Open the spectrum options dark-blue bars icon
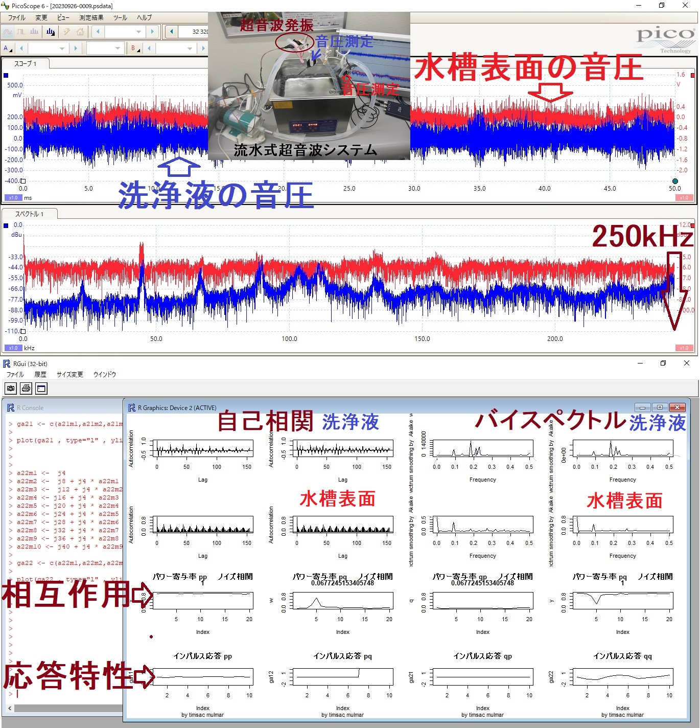 [x=50, y=32]
